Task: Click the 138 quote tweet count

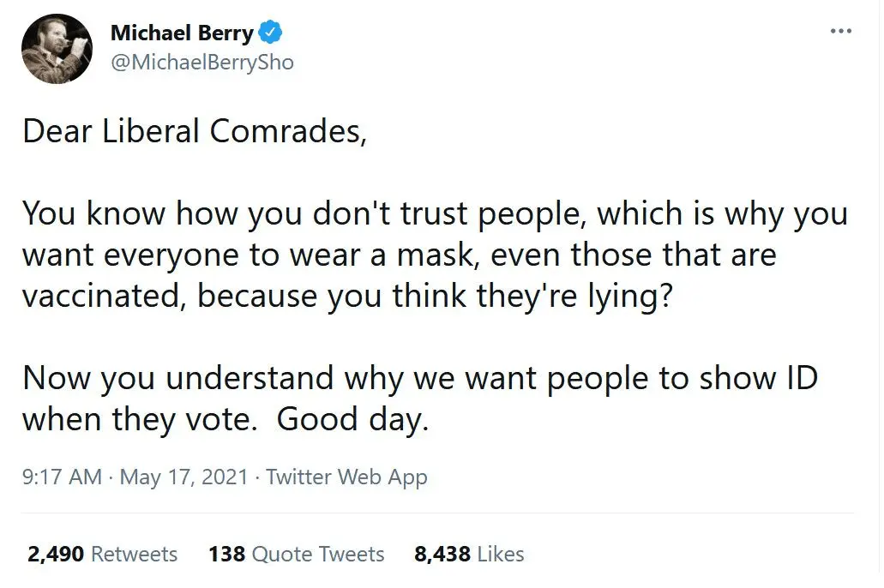Action: click(x=226, y=555)
